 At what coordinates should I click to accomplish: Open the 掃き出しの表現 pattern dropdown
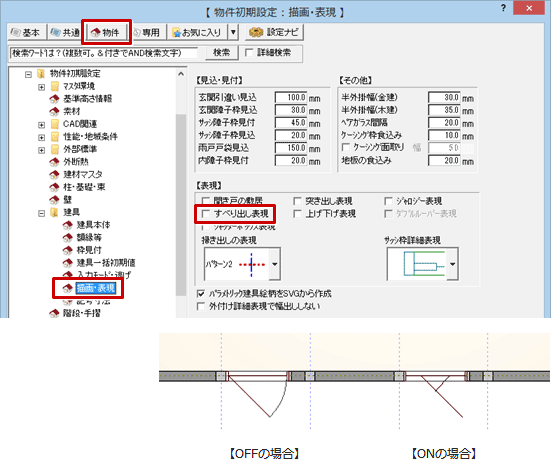274,264
